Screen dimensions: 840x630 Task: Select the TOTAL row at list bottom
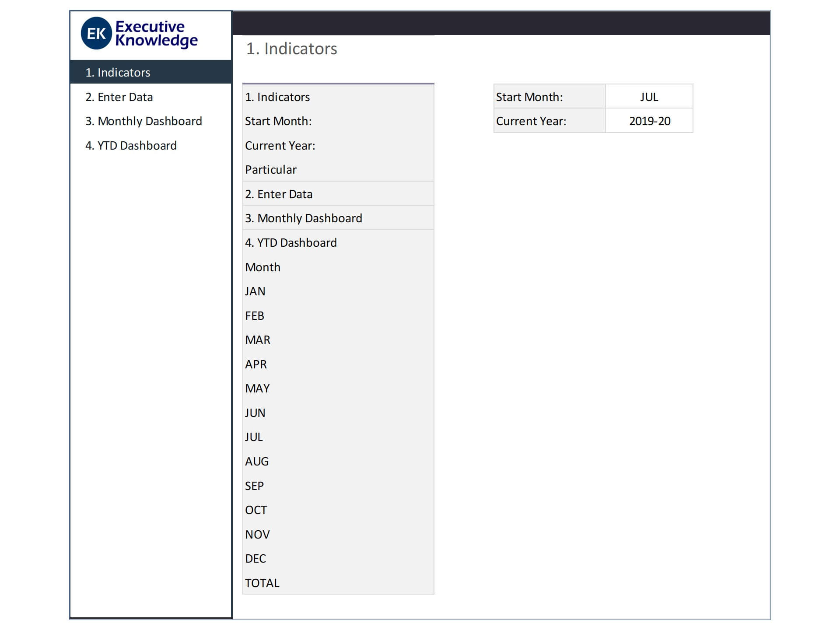tap(262, 583)
